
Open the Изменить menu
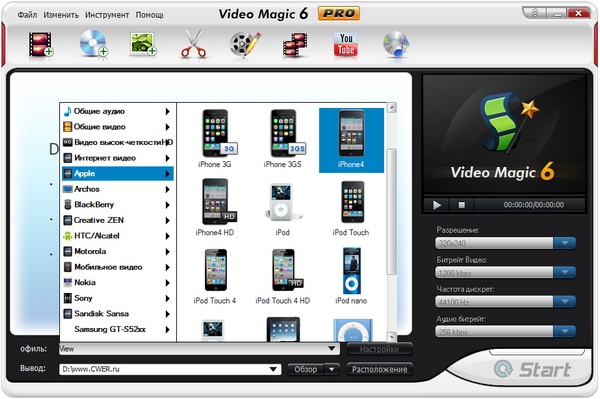point(61,15)
